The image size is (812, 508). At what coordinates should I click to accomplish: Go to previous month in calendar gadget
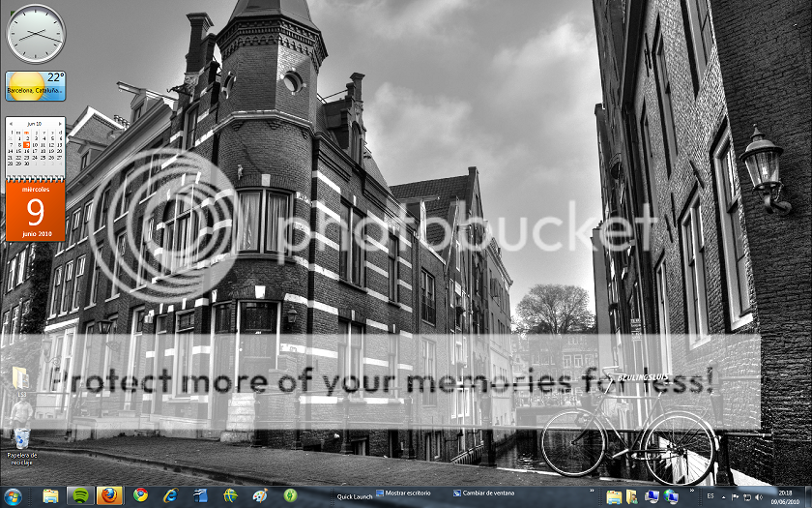(11, 124)
